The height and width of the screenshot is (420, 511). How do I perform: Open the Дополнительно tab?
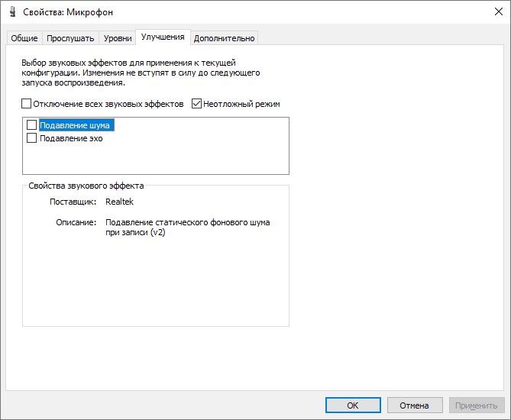coord(225,38)
